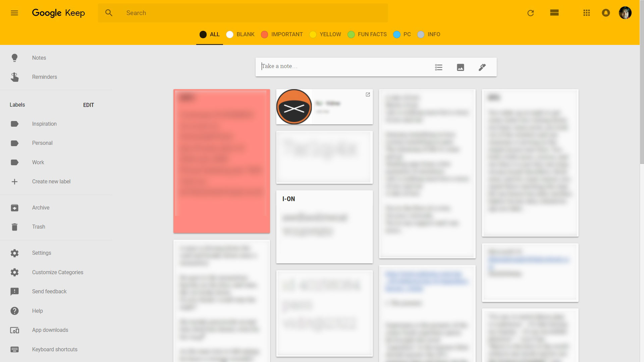
Task: Click the Archive box icon
Action: pyautogui.click(x=14, y=208)
